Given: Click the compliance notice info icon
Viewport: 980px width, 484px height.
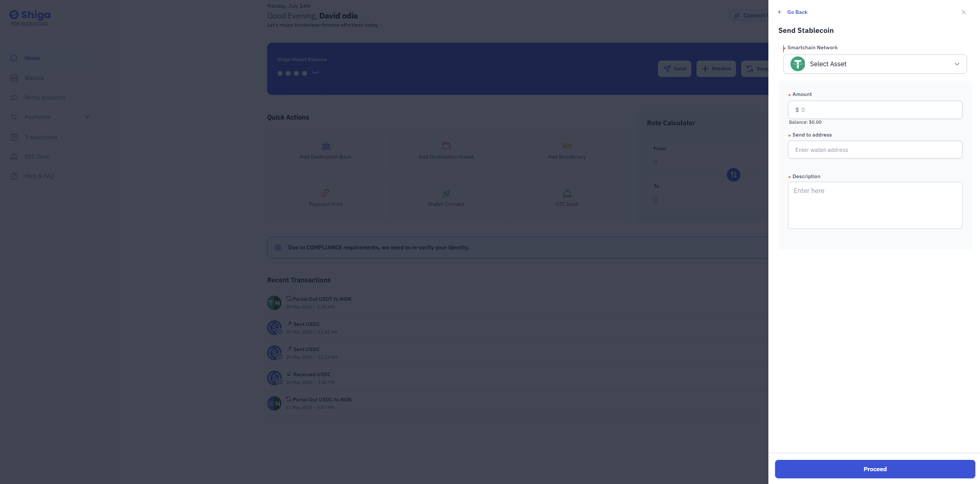Looking at the screenshot, I should (278, 247).
